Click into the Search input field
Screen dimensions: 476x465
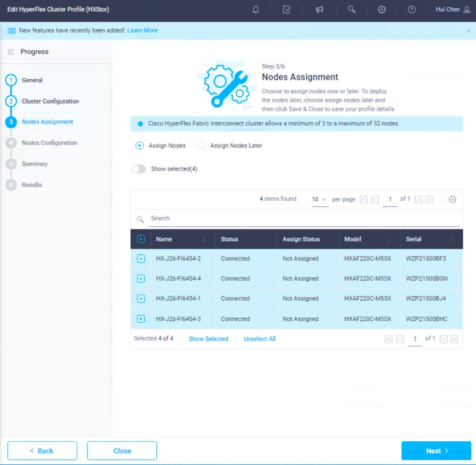304,218
